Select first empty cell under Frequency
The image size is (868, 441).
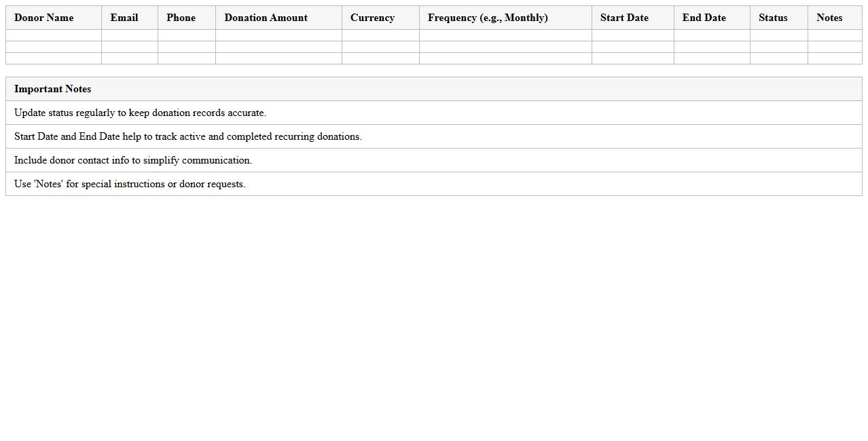click(x=505, y=35)
